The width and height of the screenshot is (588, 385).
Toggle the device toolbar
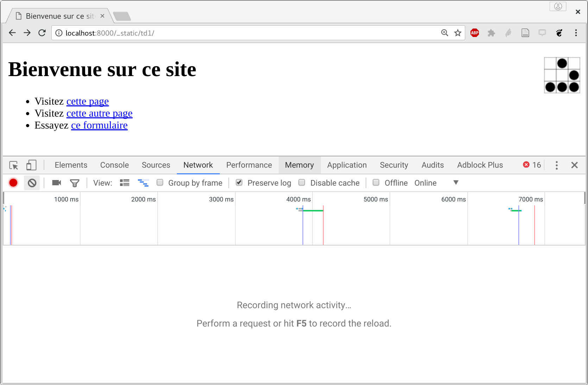pos(31,165)
